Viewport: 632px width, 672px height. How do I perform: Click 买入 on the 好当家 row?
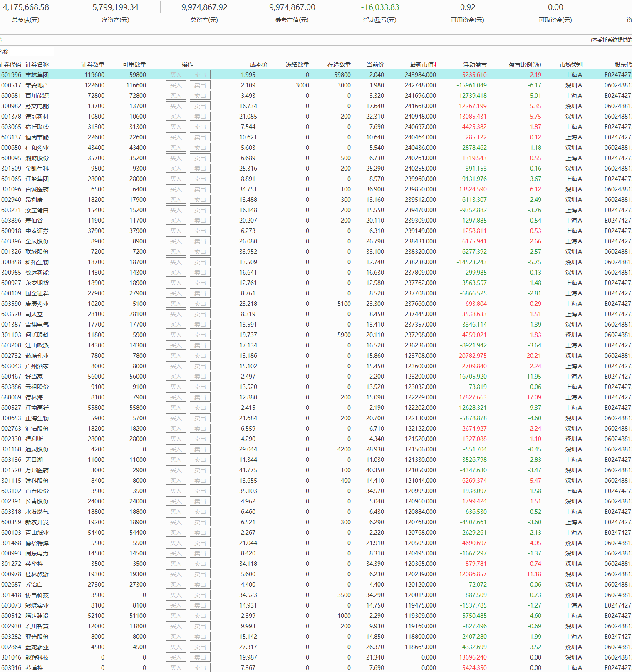point(176,377)
